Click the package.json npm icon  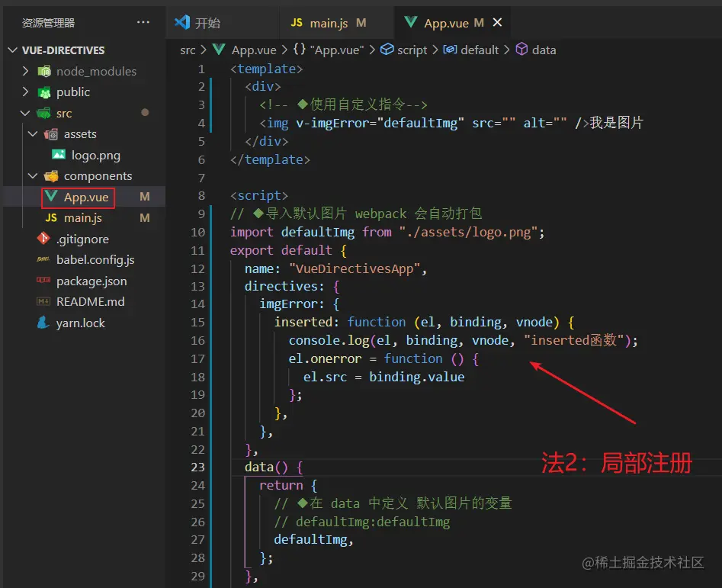[x=43, y=280]
